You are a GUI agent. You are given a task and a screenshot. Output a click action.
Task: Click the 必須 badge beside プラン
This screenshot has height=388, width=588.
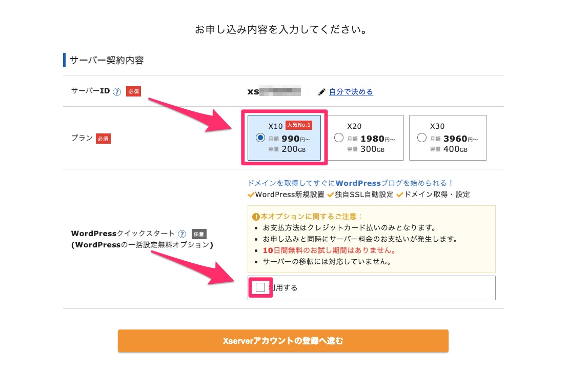click(x=103, y=139)
